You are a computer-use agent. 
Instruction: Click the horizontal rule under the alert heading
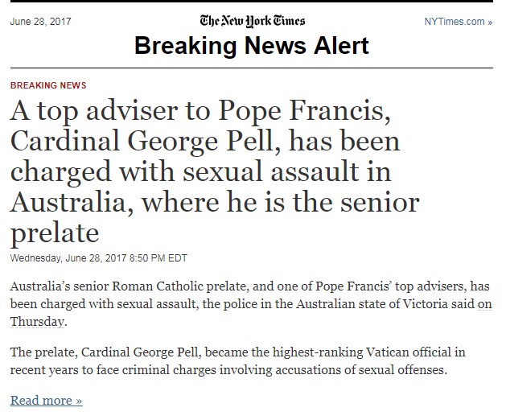[252, 68]
